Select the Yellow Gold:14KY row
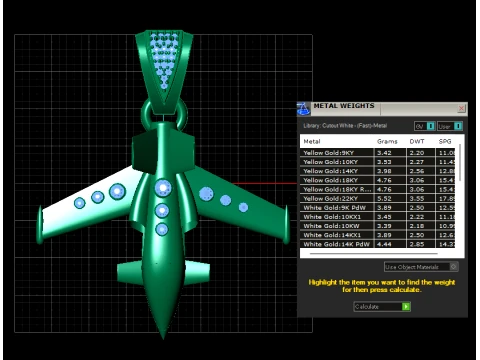480x360 pixels. (378, 171)
